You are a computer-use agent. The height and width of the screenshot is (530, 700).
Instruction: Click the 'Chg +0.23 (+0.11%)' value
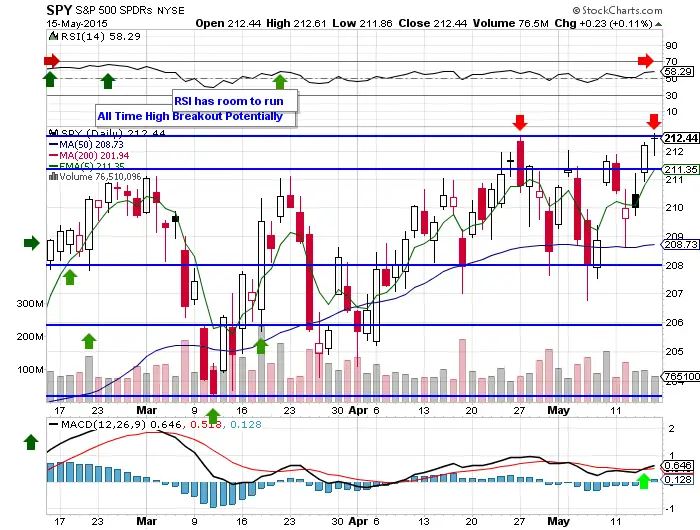(603, 23)
